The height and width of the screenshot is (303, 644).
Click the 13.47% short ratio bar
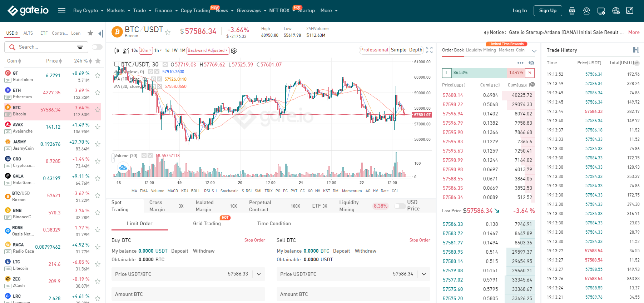[x=516, y=73]
